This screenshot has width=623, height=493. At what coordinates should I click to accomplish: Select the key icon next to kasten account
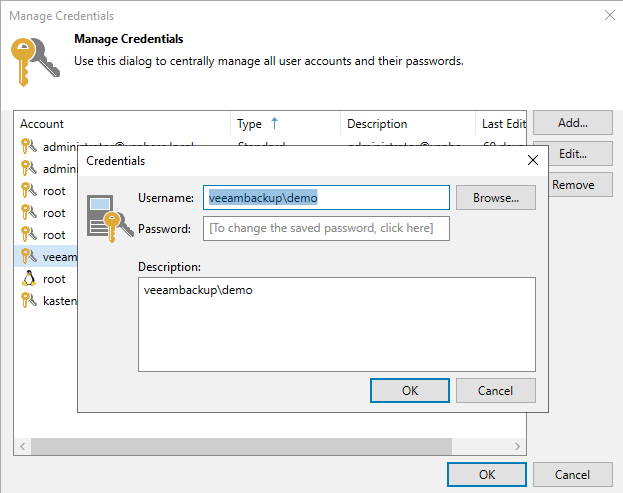[28, 301]
